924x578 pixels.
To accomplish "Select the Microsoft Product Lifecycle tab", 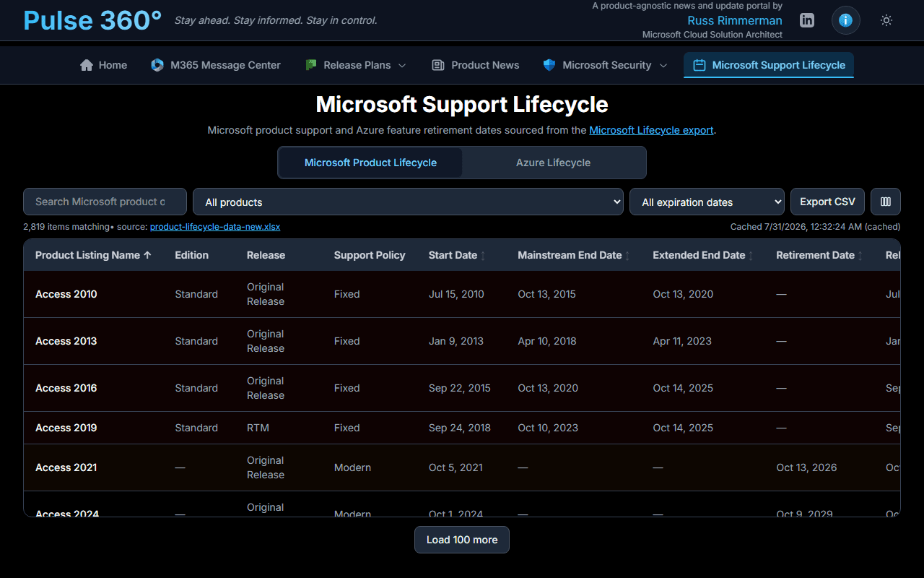I will pos(370,163).
